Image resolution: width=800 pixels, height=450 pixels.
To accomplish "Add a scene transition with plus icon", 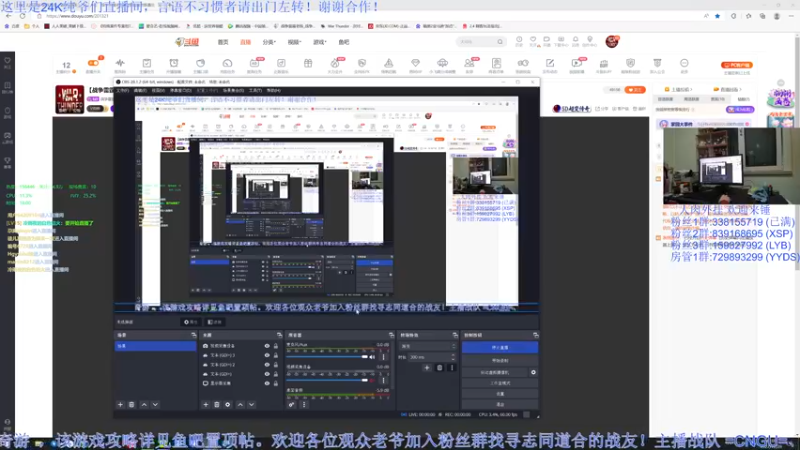I will 427,367.
